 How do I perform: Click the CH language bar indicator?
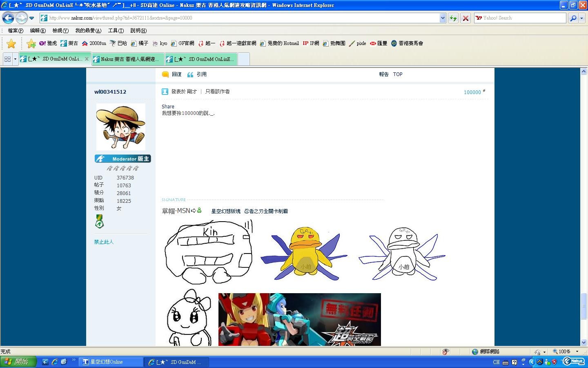point(496,362)
